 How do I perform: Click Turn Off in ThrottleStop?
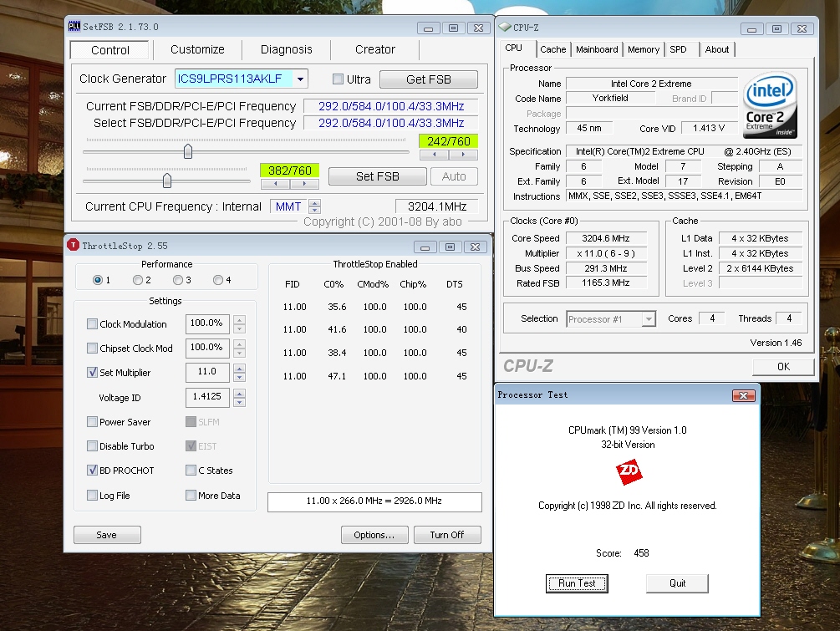pyautogui.click(x=447, y=535)
